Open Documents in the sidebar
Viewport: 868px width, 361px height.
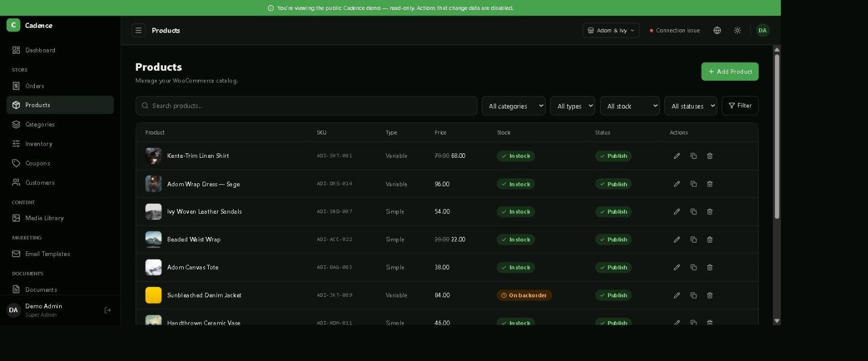click(x=60, y=290)
